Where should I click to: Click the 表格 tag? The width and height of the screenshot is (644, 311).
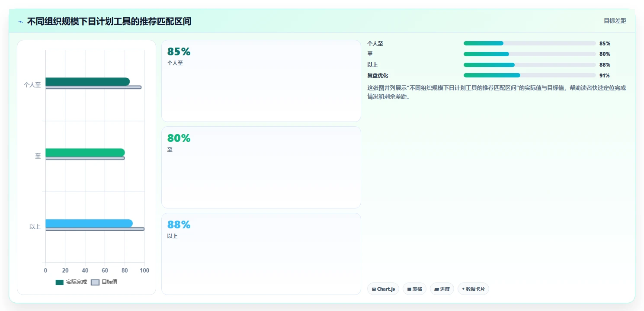click(414, 289)
